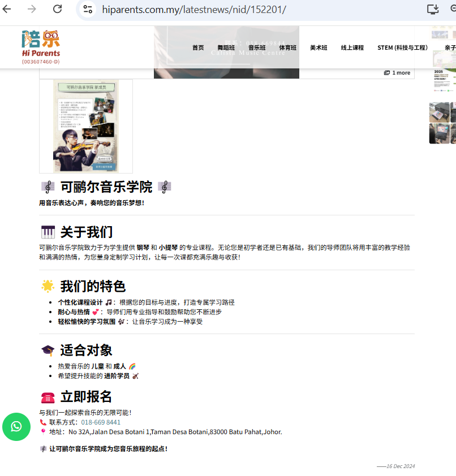Reload the page with the refresh icon
Image resolution: width=456 pixels, height=476 pixels.
[57, 9]
